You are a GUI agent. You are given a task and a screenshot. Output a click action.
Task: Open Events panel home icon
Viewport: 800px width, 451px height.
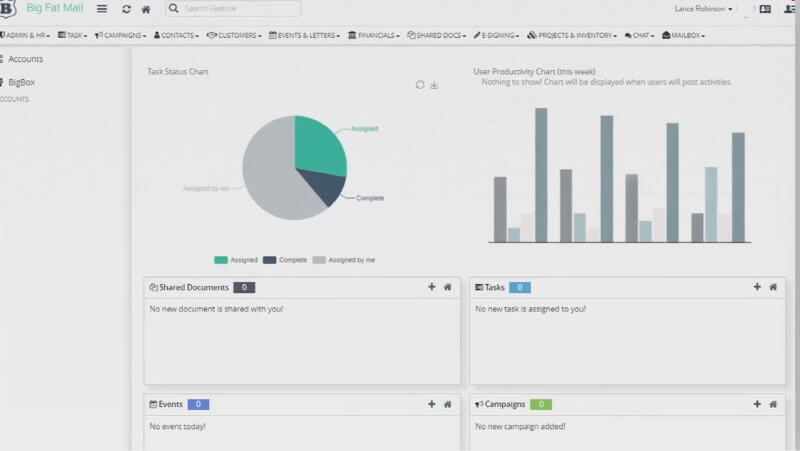click(x=447, y=404)
